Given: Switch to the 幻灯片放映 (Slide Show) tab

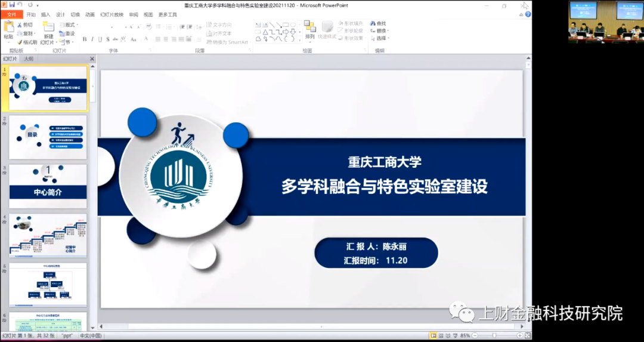Looking at the screenshot, I should (112, 14).
